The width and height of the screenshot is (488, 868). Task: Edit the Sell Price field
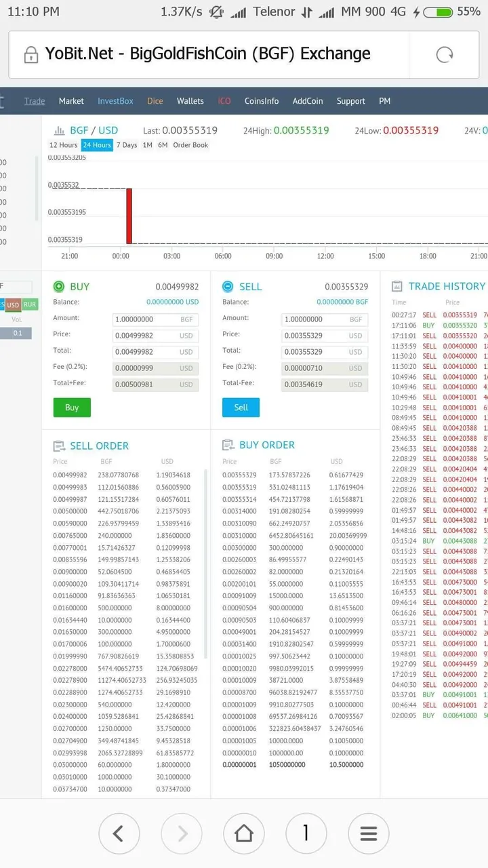(x=325, y=336)
